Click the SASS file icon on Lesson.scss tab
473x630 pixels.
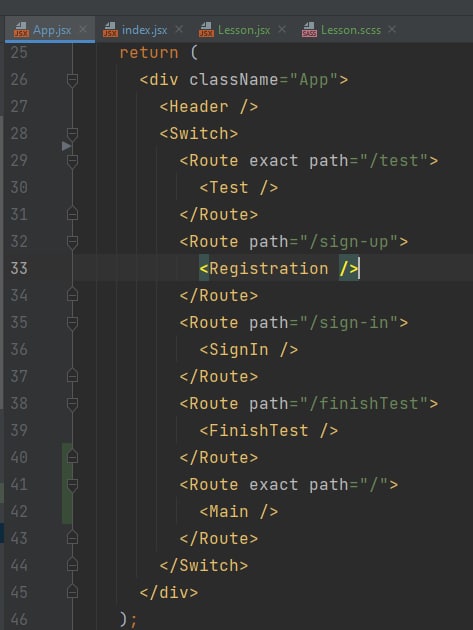pyautogui.click(x=309, y=30)
